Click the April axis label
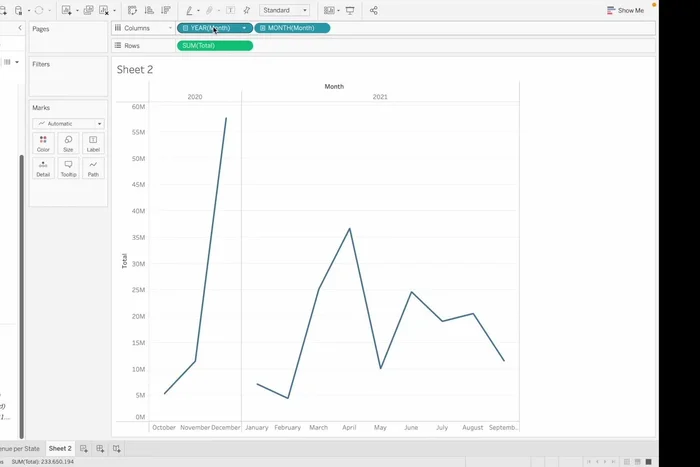700x467 pixels. [x=349, y=427]
